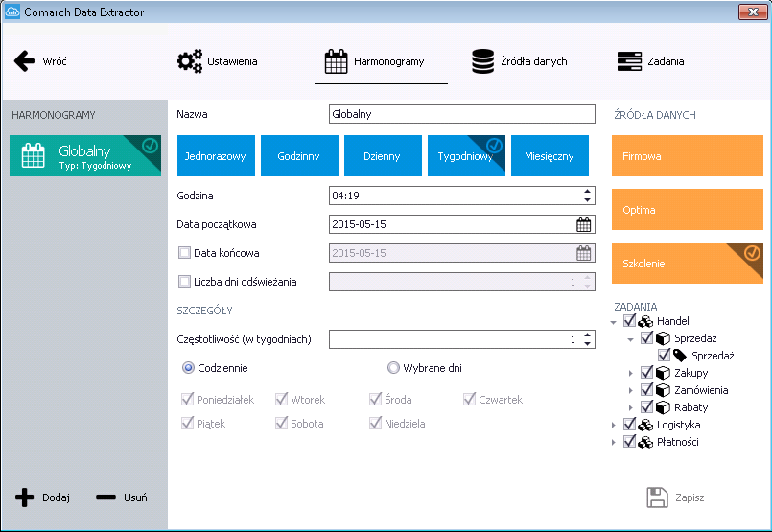This screenshot has height=532, width=772.
Task: Choose the Firmowa data source
Action: click(688, 156)
